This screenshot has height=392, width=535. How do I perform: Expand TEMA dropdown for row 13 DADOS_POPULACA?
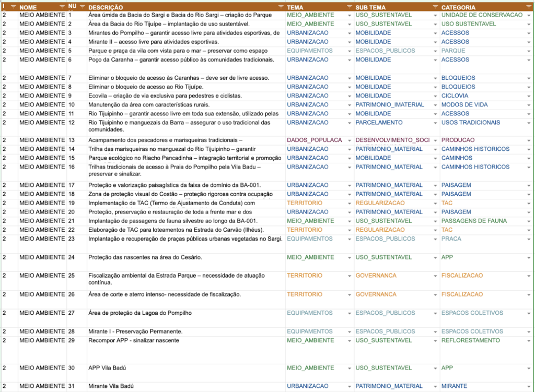point(350,140)
